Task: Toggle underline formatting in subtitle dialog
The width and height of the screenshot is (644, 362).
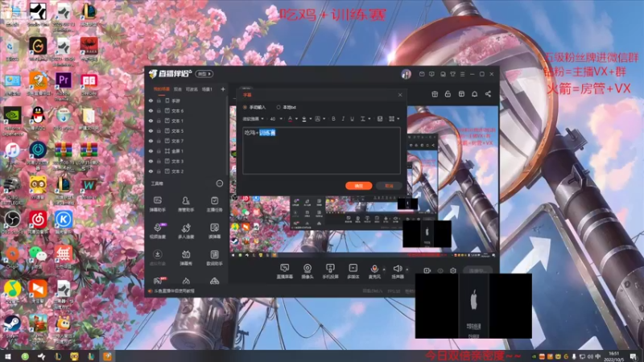Action: [352, 119]
